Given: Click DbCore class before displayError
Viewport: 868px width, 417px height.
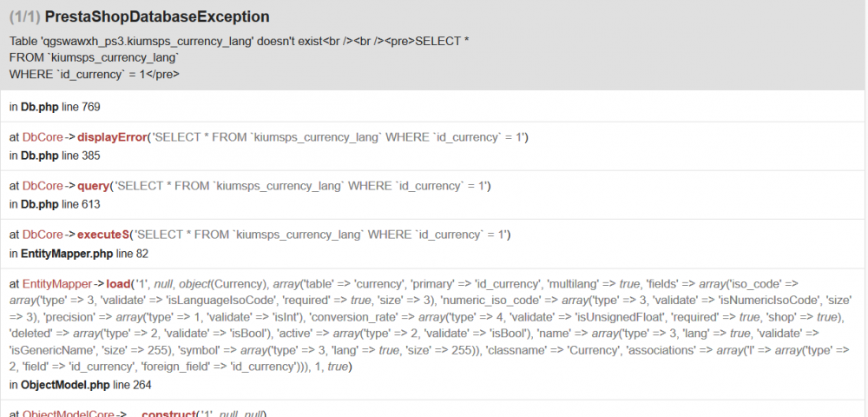Looking at the screenshot, I should tap(43, 137).
